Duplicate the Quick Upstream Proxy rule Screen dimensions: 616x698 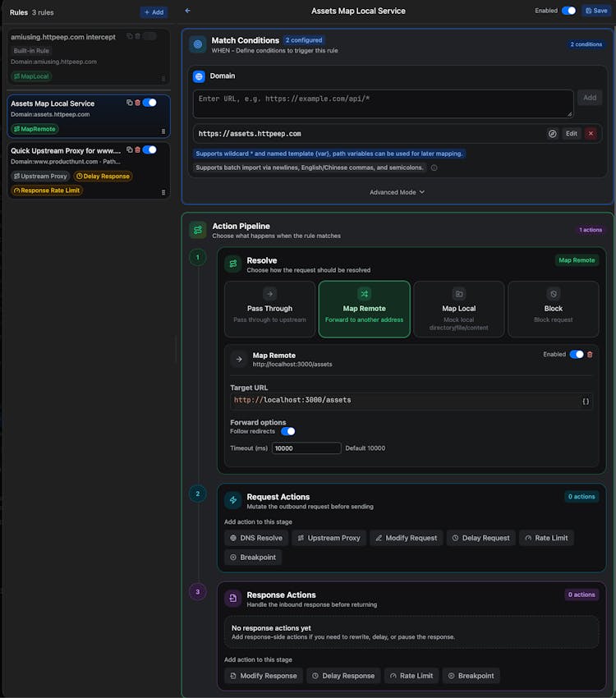click(x=130, y=150)
